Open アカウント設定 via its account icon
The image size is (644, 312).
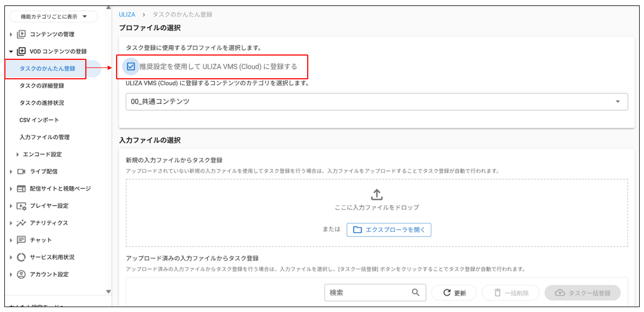(x=21, y=275)
